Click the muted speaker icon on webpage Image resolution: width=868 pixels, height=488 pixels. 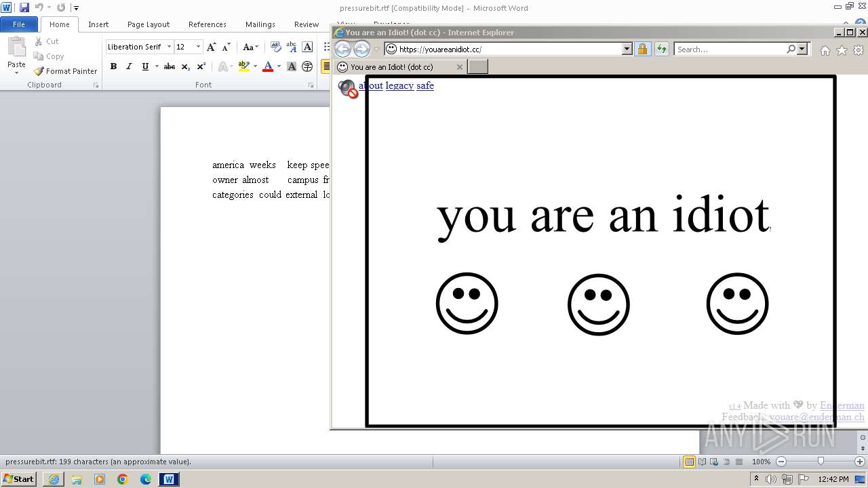pyautogui.click(x=348, y=89)
